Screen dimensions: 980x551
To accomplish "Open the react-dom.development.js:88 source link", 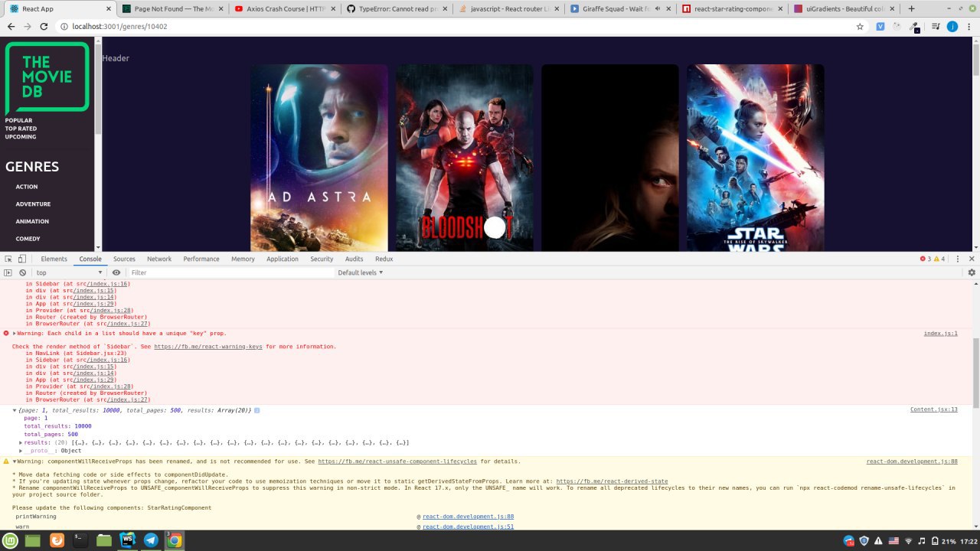I will 912,461.
